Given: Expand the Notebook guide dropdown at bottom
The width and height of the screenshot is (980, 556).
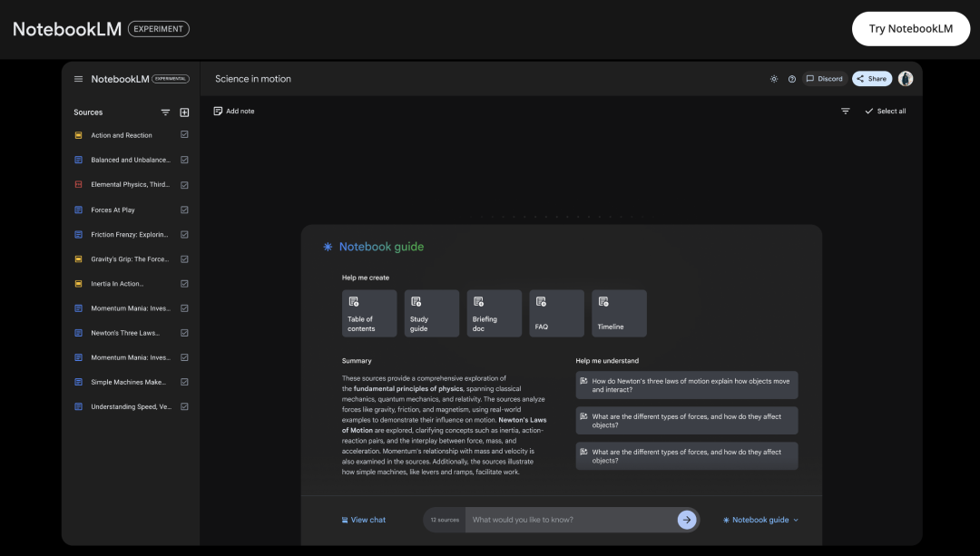Looking at the screenshot, I should (760, 520).
